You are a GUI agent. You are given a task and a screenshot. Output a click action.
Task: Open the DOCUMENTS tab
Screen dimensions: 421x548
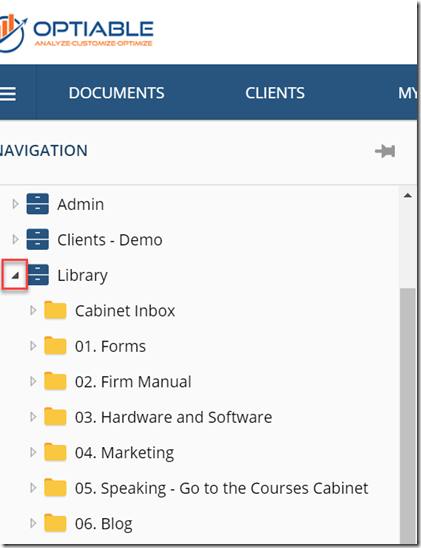[x=116, y=93]
